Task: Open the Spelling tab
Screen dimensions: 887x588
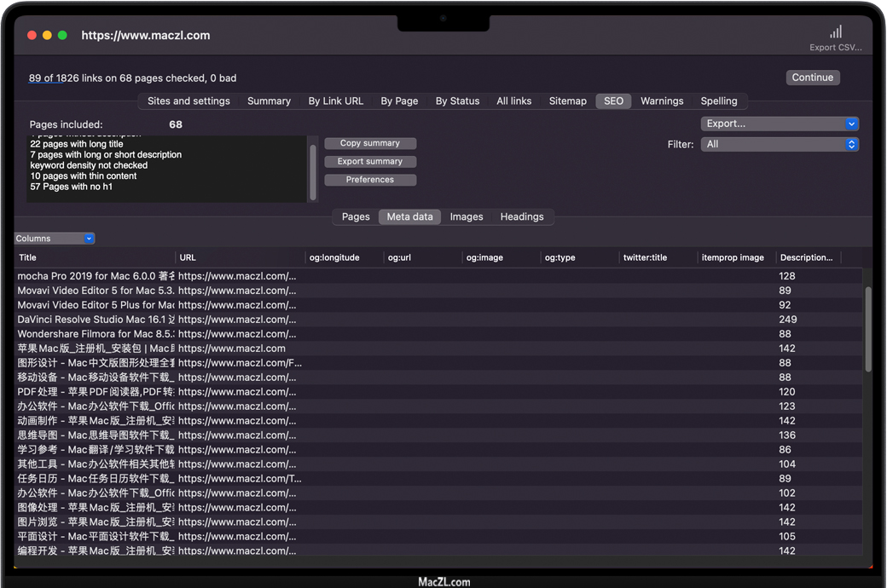Action: pos(719,101)
